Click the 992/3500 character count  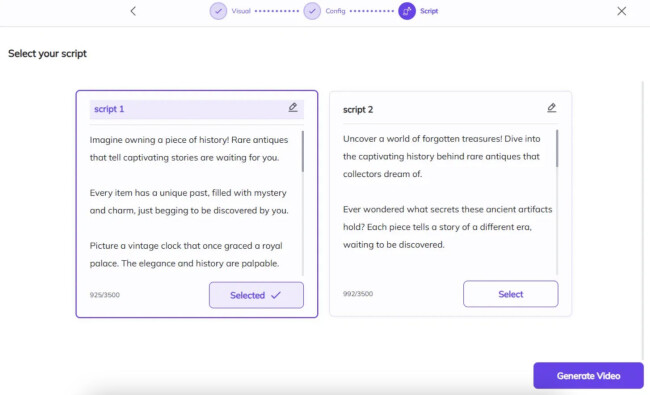[358, 293]
